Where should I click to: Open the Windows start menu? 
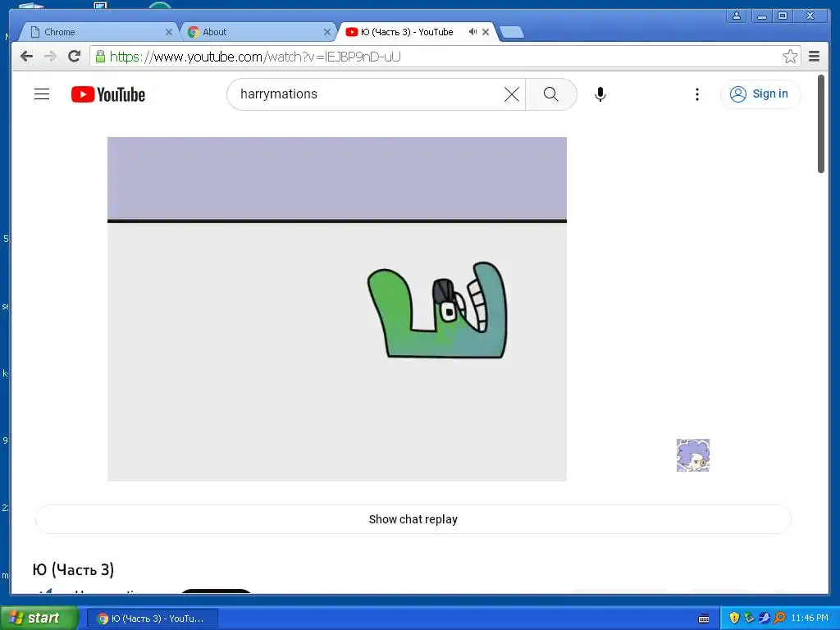tap(39, 619)
